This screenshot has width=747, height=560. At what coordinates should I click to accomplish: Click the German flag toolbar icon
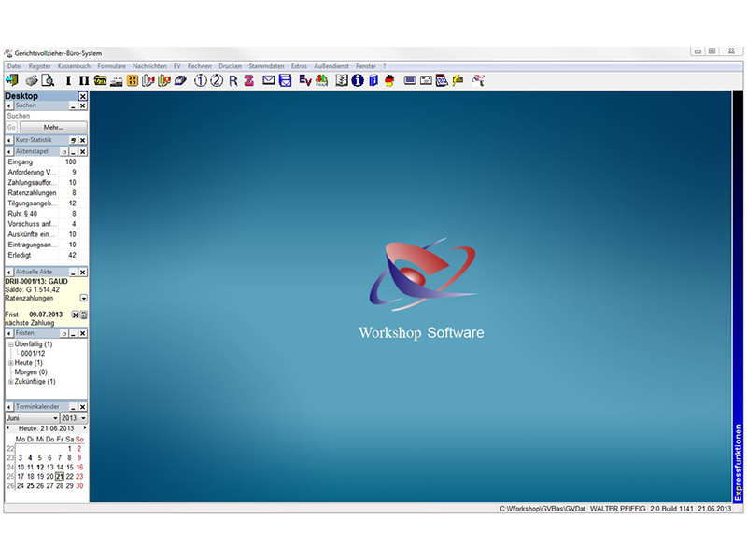(x=388, y=81)
